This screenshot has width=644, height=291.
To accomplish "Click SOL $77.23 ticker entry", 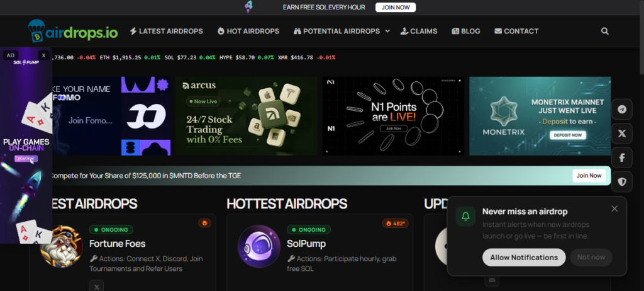I will point(189,57).
